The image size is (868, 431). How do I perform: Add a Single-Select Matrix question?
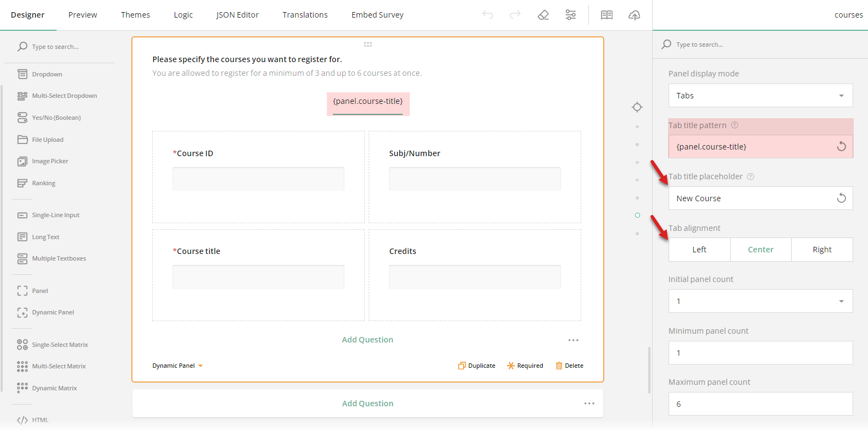point(53,345)
